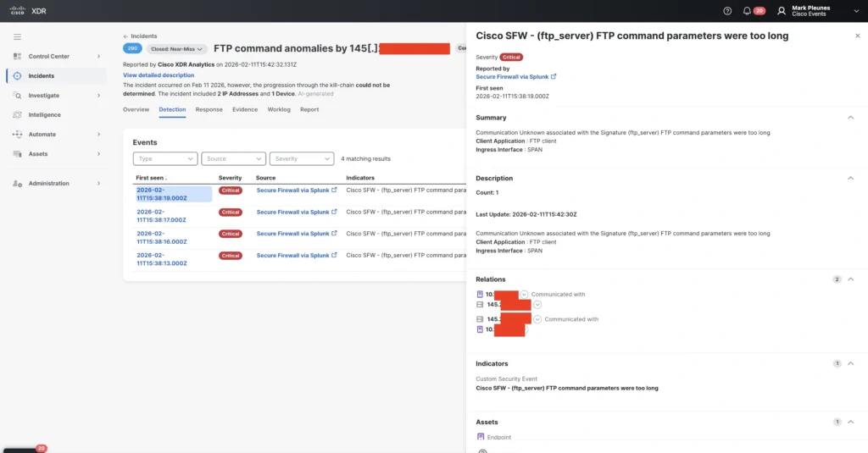The image size is (868, 453).
Task: Click external link icon in the 15:38:16 row
Action: pyautogui.click(x=334, y=234)
